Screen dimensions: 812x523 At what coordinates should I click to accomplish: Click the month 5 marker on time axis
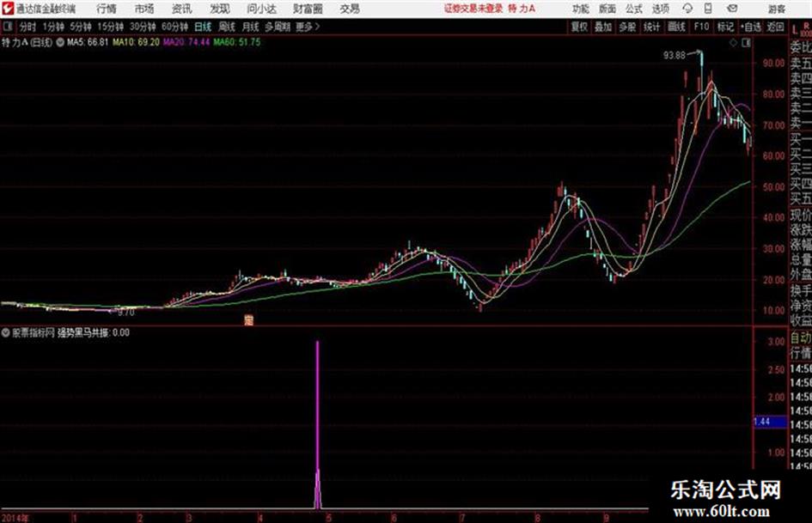click(x=328, y=517)
